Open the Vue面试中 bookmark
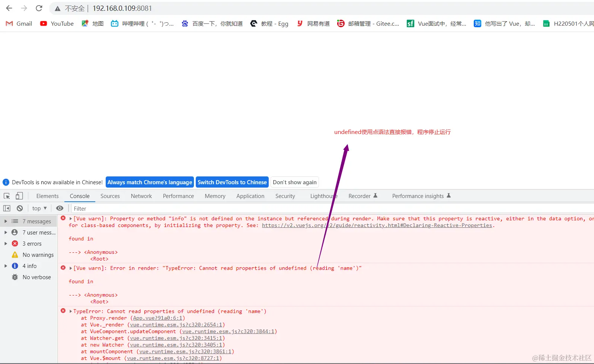The height and width of the screenshot is (364, 594). click(x=437, y=23)
